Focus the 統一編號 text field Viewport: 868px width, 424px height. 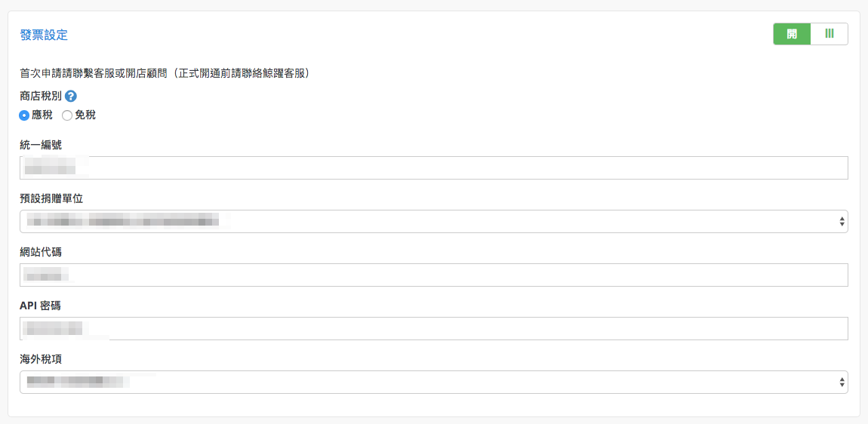(x=433, y=167)
